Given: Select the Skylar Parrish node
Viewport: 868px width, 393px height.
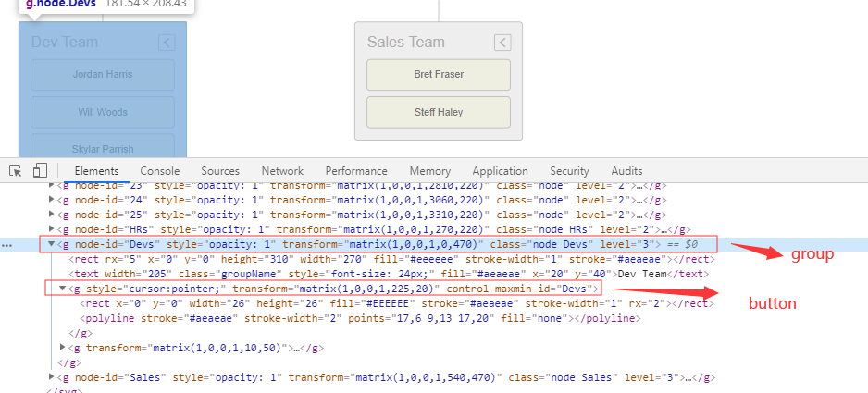Looking at the screenshot, I should [103, 145].
